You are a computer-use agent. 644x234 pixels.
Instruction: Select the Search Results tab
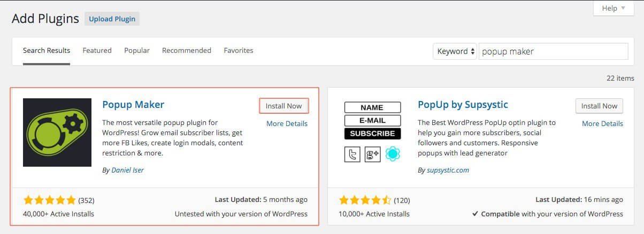(47, 50)
